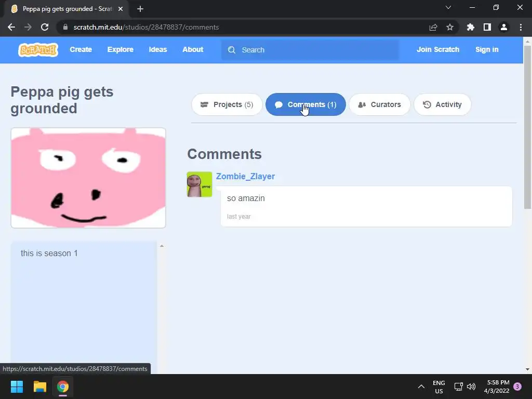Click the browser forward arrow
This screenshot has width=532, height=399.
click(x=28, y=27)
